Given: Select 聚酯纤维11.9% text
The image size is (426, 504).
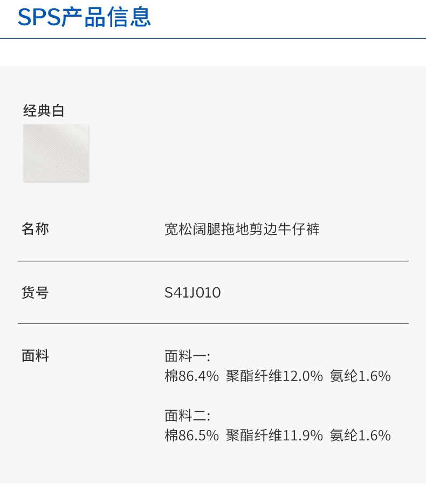Looking at the screenshot, I should click(274, 436).
